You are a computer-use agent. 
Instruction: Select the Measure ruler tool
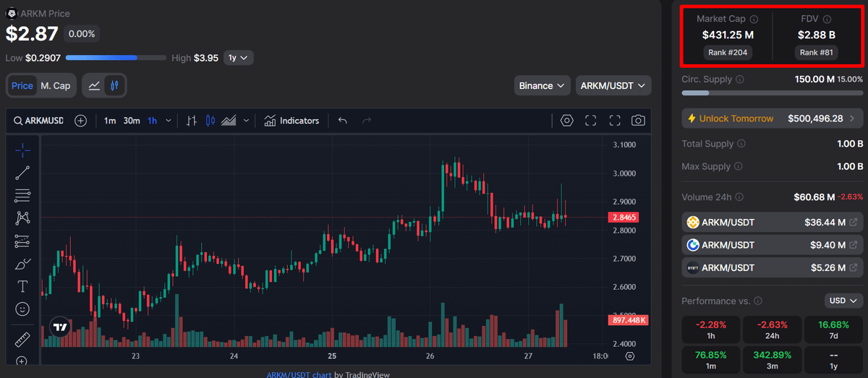[22, 339]
